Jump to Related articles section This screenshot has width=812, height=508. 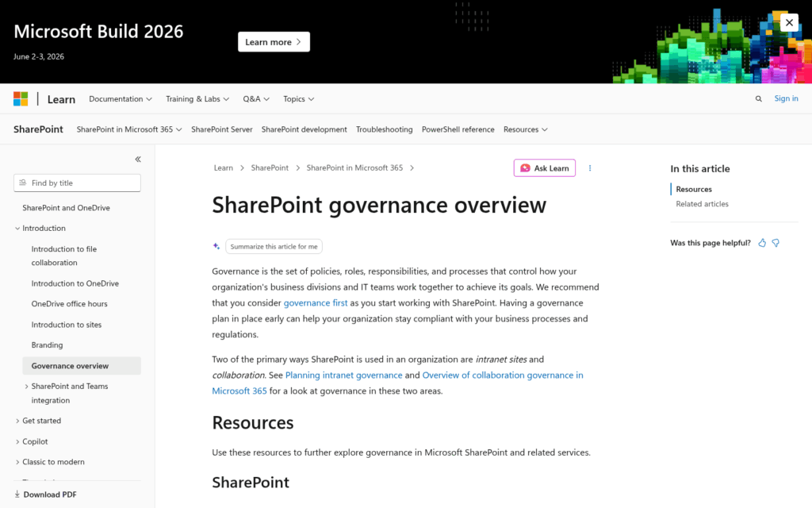click(702, 204)
